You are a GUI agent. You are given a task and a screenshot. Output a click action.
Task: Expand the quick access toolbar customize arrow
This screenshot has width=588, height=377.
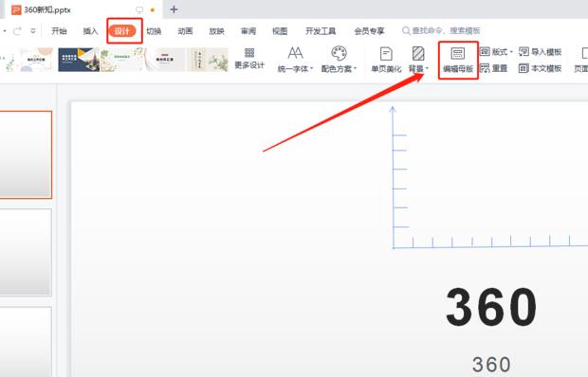coord(33,31)
